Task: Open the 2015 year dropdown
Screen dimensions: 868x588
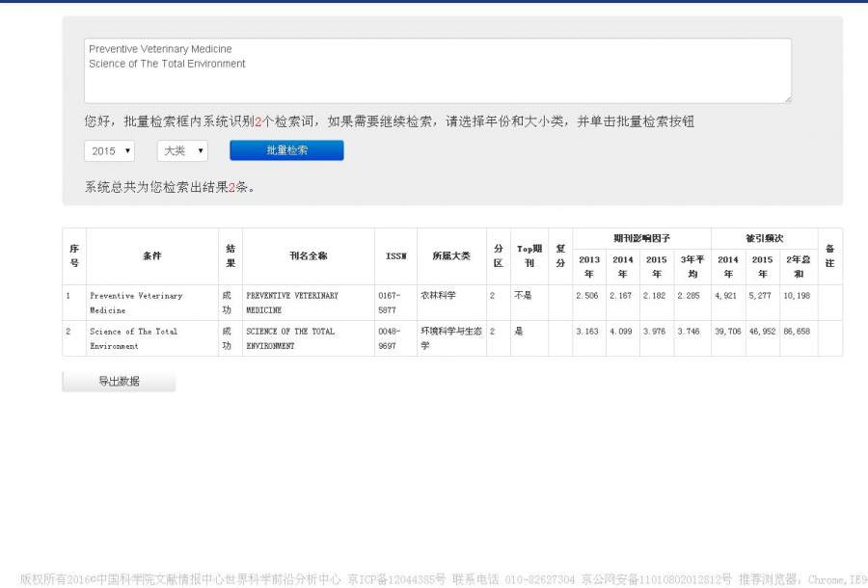Action: tap(109, 151)
